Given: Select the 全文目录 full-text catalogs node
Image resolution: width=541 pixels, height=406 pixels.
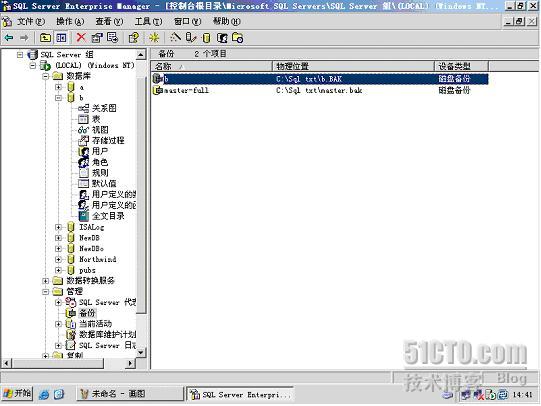Looking at the screenshot, I should pos(108,216).
